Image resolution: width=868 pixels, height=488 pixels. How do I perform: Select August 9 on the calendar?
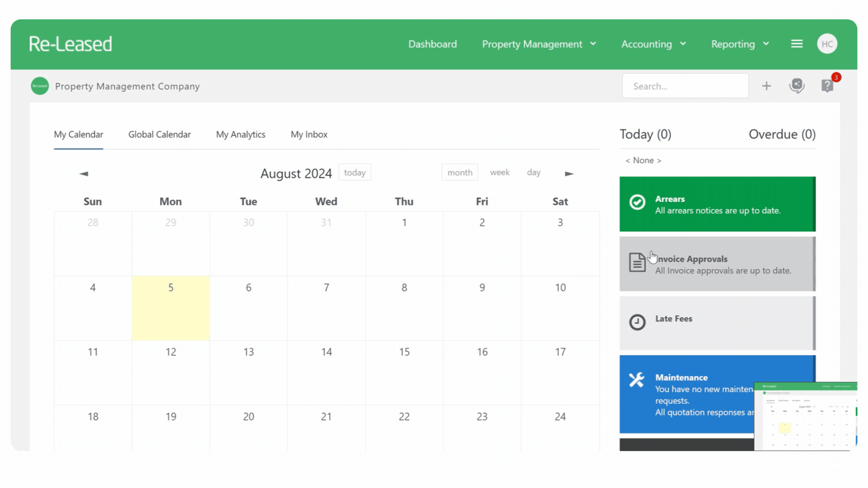click(x=482, y=308)
